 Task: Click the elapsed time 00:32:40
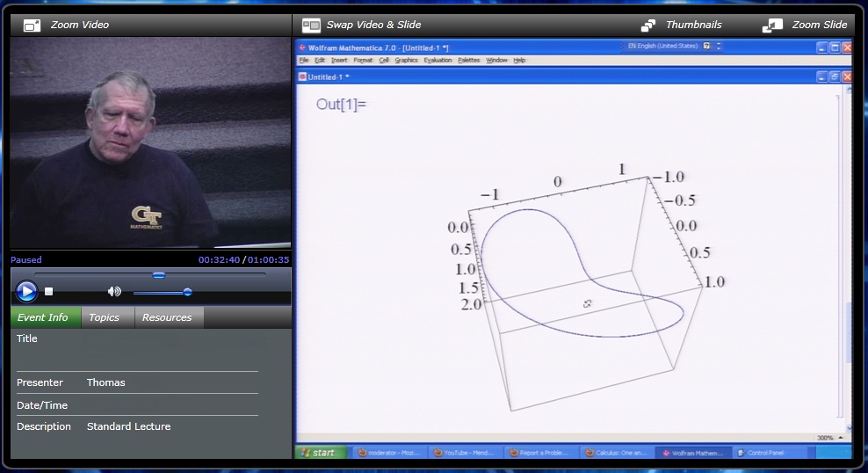(x=220, y=259)
